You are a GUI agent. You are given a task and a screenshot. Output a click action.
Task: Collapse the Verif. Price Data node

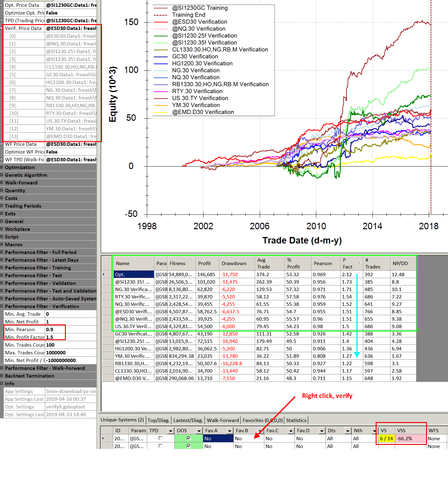click(x=2, y=28)
